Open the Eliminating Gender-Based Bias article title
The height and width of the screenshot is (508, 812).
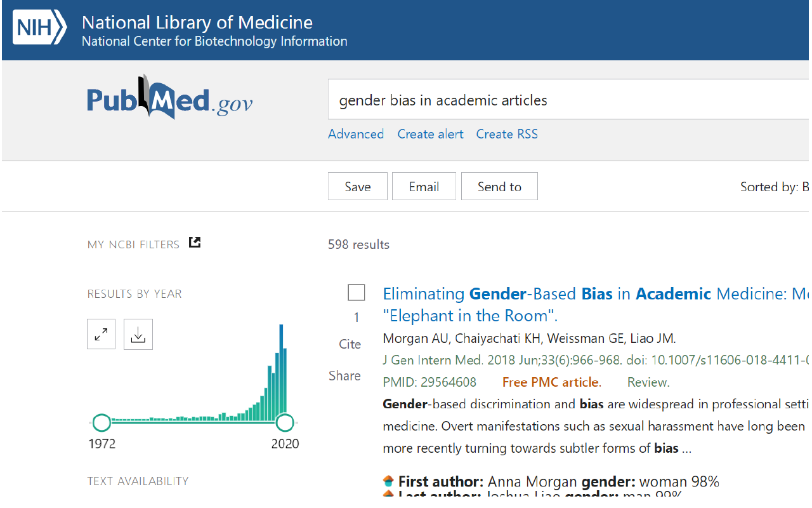pyautogui.click(x=595, y=305)
